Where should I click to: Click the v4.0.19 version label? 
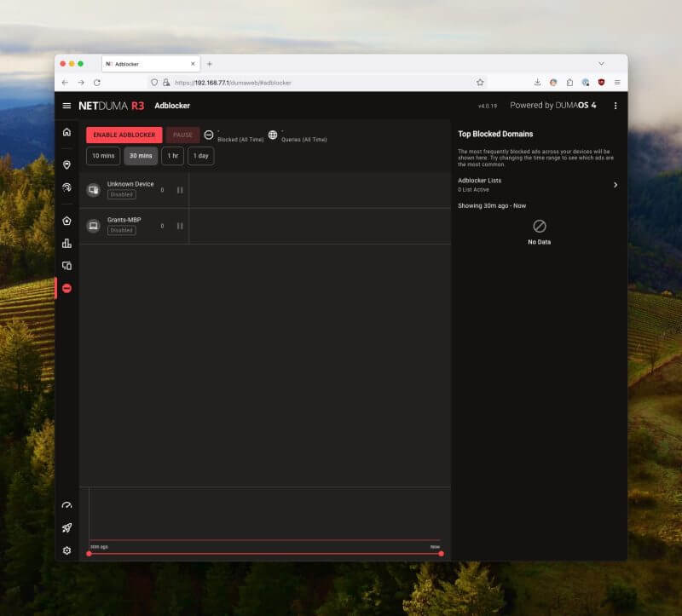(487, 106)
